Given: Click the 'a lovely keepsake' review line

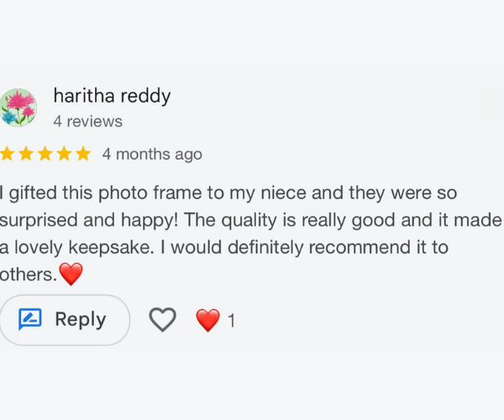Looking at the screenshot, I should [223, 248].
